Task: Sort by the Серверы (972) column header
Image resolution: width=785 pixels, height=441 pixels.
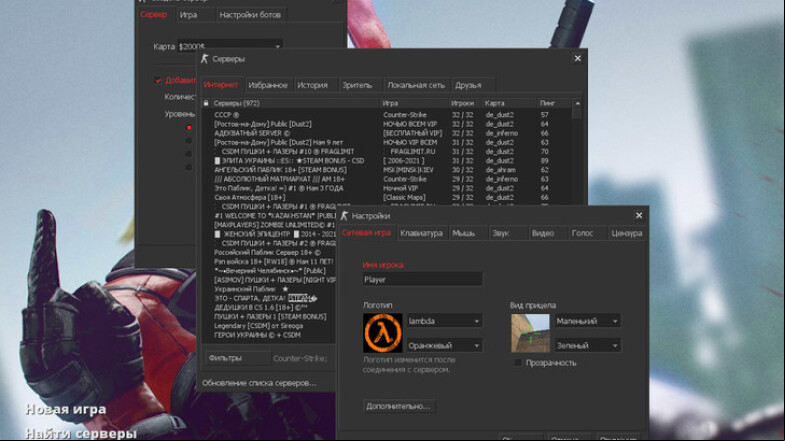Action: pos(295,103)
